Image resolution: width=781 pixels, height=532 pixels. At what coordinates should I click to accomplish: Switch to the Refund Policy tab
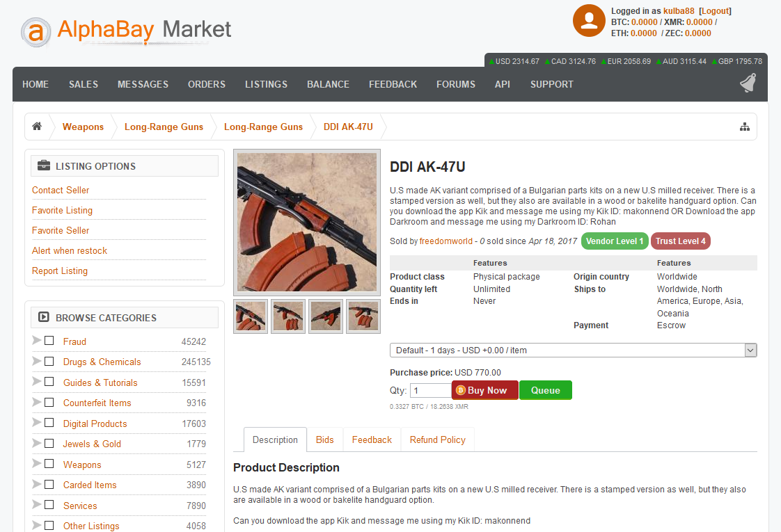(437, 440)
